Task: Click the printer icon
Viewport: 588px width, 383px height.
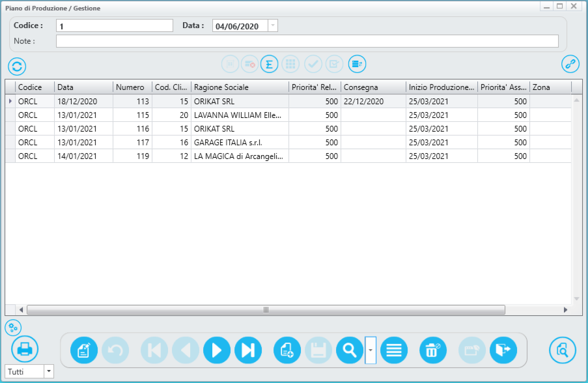Action: click(25, 349)
